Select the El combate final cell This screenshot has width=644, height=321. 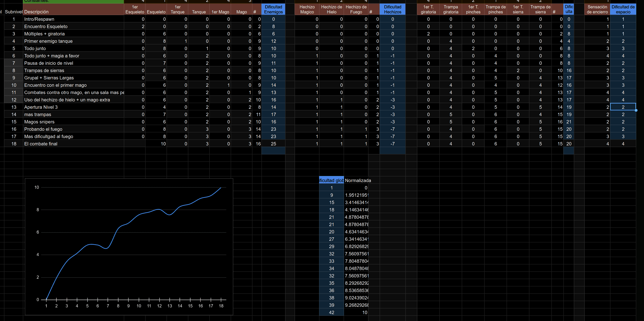pos(73,144)
